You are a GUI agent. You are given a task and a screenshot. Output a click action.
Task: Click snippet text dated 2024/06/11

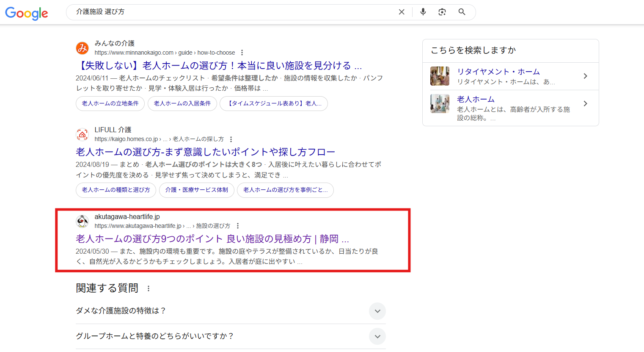click(229, 83)
